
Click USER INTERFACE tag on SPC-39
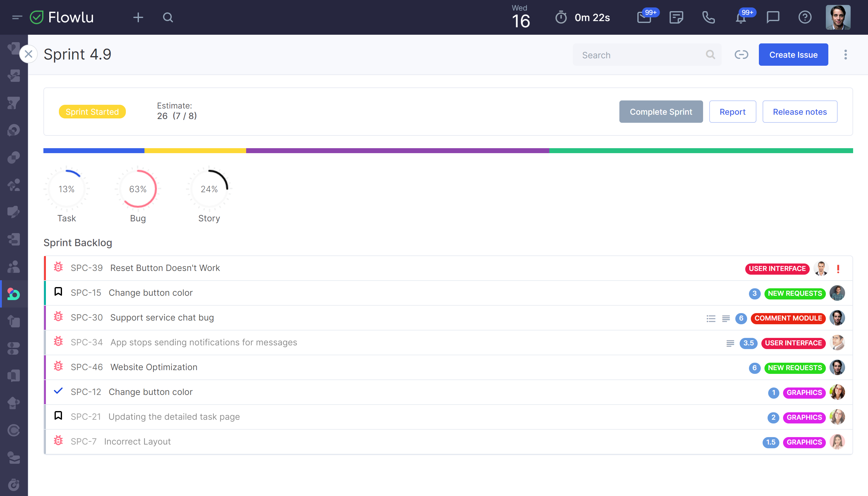[x=777, y=269]
